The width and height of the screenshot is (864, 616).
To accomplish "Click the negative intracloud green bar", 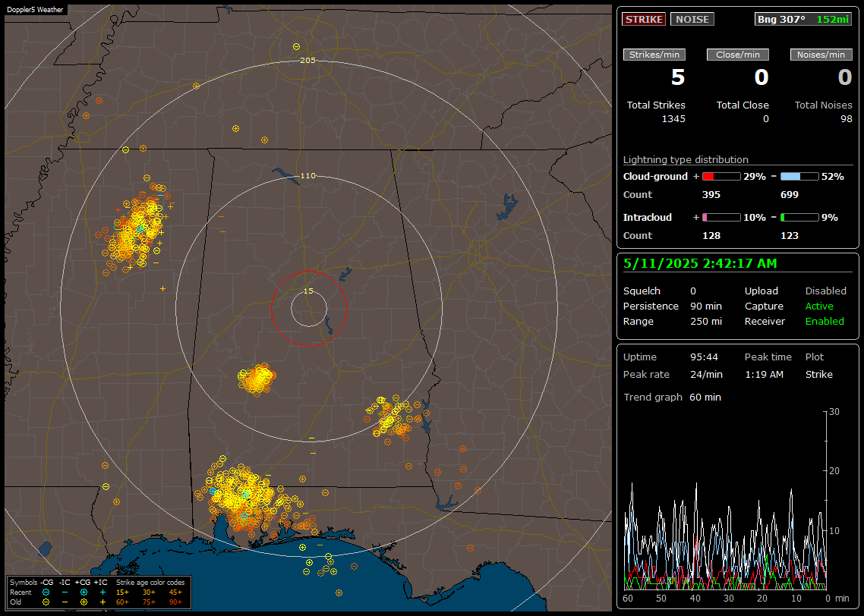I will click(x=799, y=218).
